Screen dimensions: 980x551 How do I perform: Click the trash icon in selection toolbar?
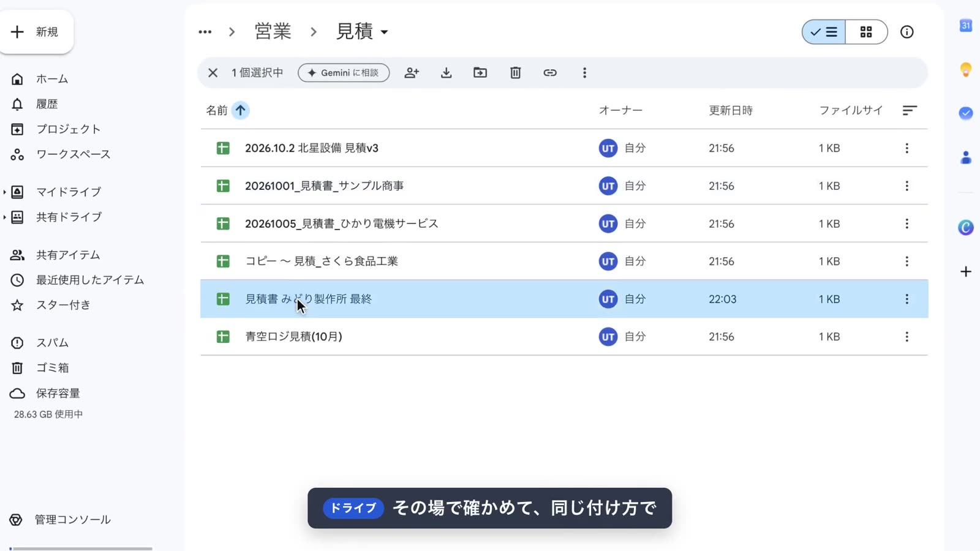(515, 73)
